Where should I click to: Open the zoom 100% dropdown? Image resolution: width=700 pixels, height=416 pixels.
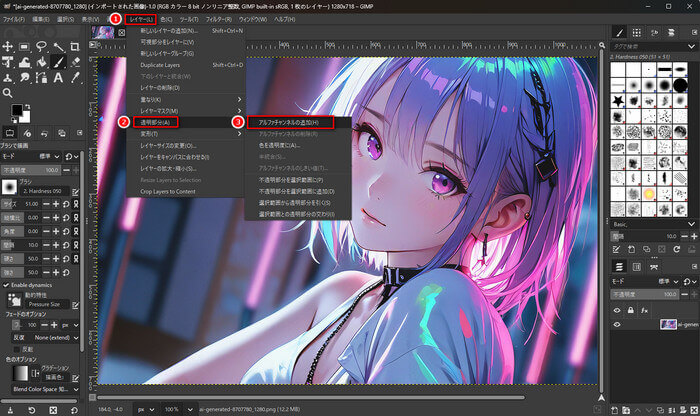click(x=177, y=409)
